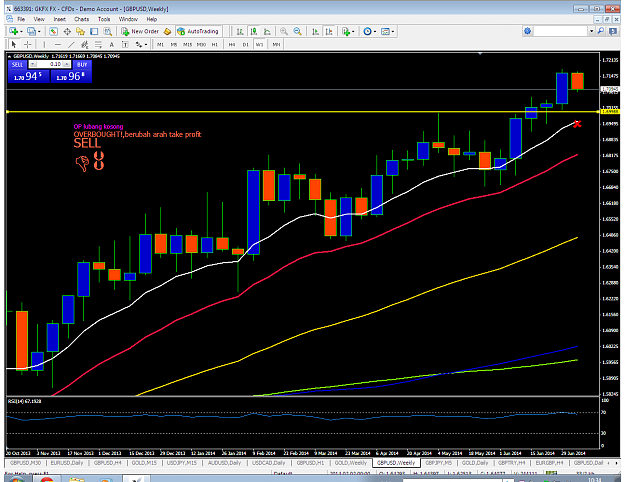This screenshot has width=625, height=482.
Task: Open the Strategy Tester icon
Action: pyautogui.click(x=108, y=31)
